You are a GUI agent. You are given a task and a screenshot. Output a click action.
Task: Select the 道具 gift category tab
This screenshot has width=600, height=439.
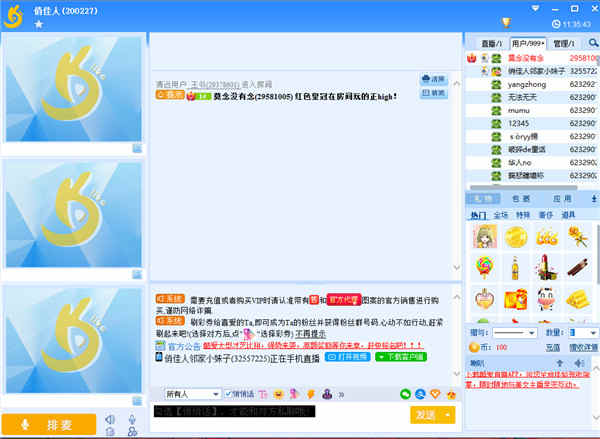click(x=568, y=215)
